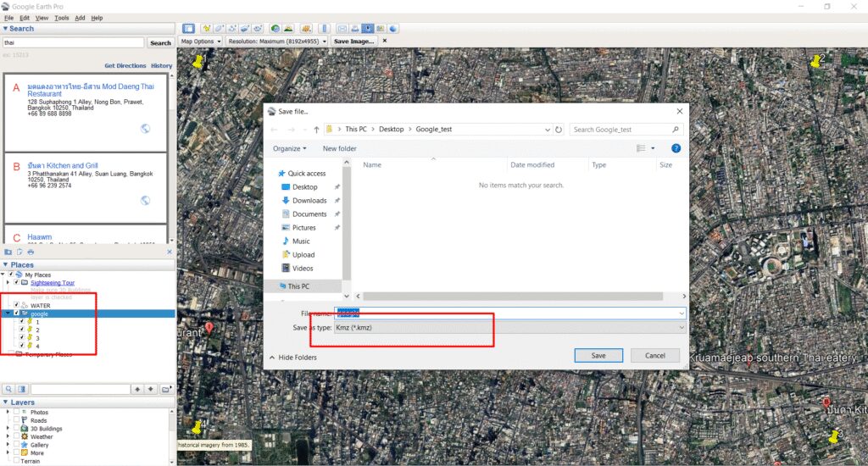Viewport: 868px width, 466px height.
Task: Click the Sunlight toolbar icon
Action: 288,28
